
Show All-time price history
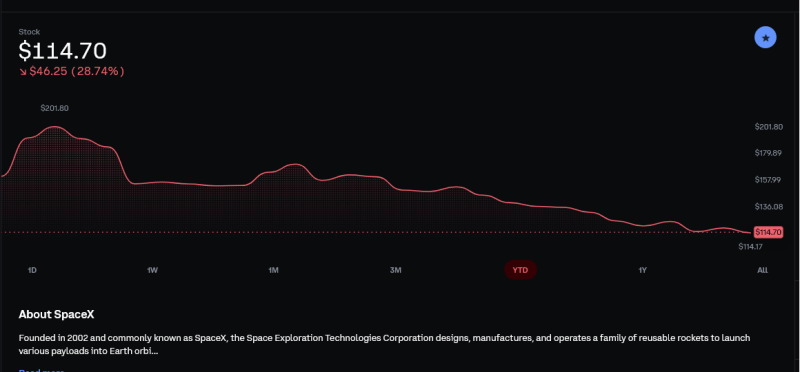(762, 270)
